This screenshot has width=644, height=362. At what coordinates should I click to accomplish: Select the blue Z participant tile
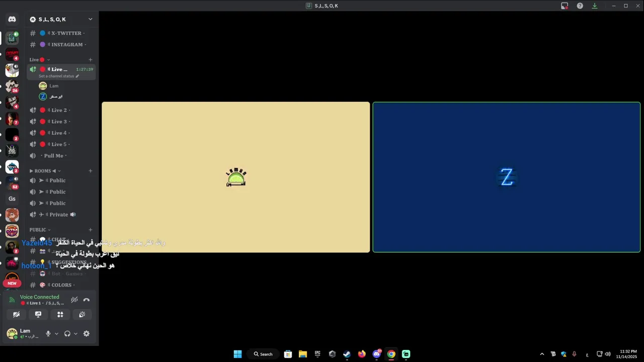click(507, 177)
